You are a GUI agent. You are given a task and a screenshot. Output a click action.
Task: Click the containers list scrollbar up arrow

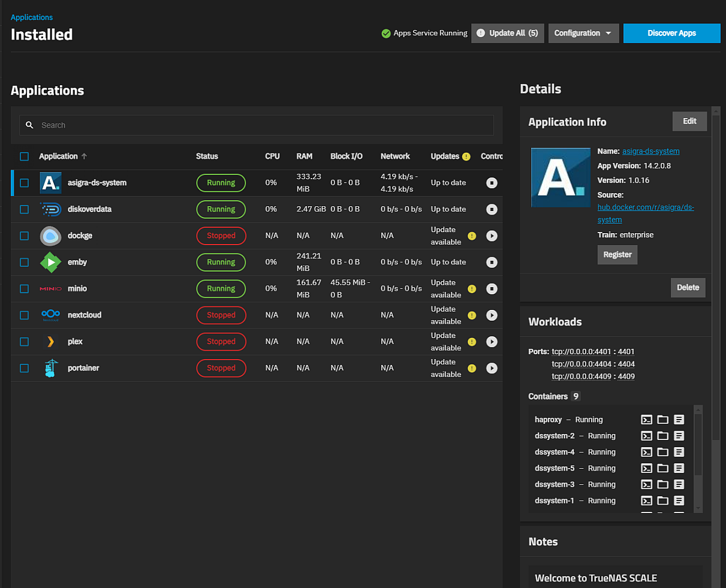click(x=697, y=409)
